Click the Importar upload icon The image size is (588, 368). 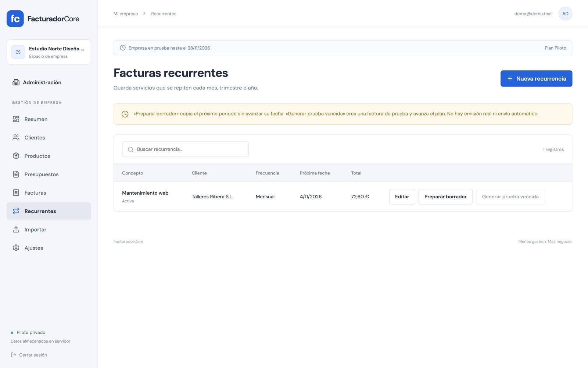tap(16, 230)
